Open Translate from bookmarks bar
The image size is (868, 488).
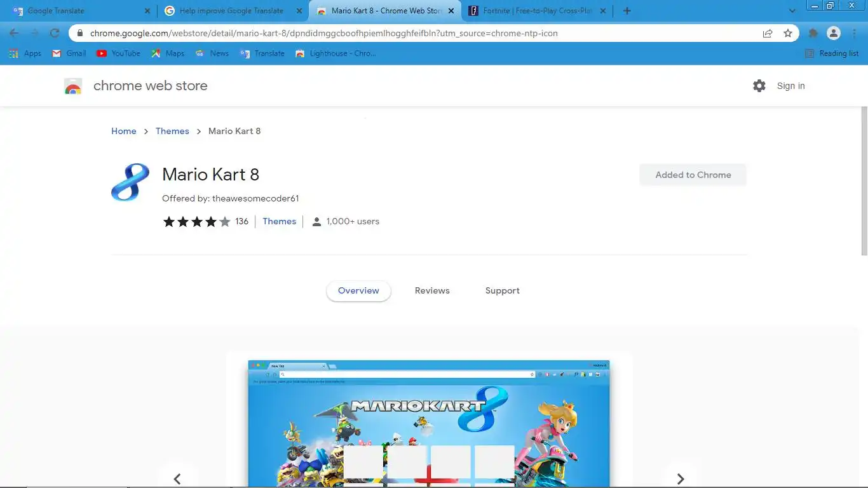point(262,53)
